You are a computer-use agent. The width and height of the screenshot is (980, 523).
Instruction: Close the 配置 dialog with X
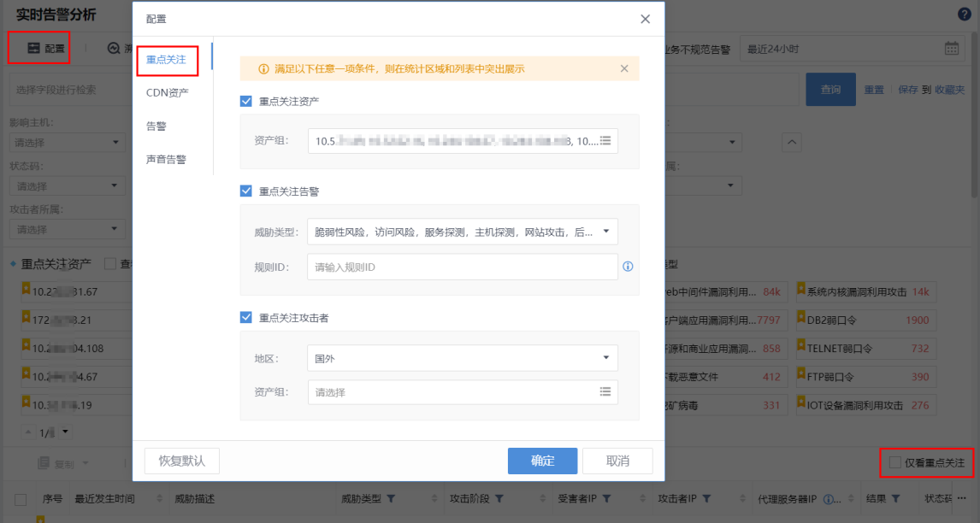[646, 19]
